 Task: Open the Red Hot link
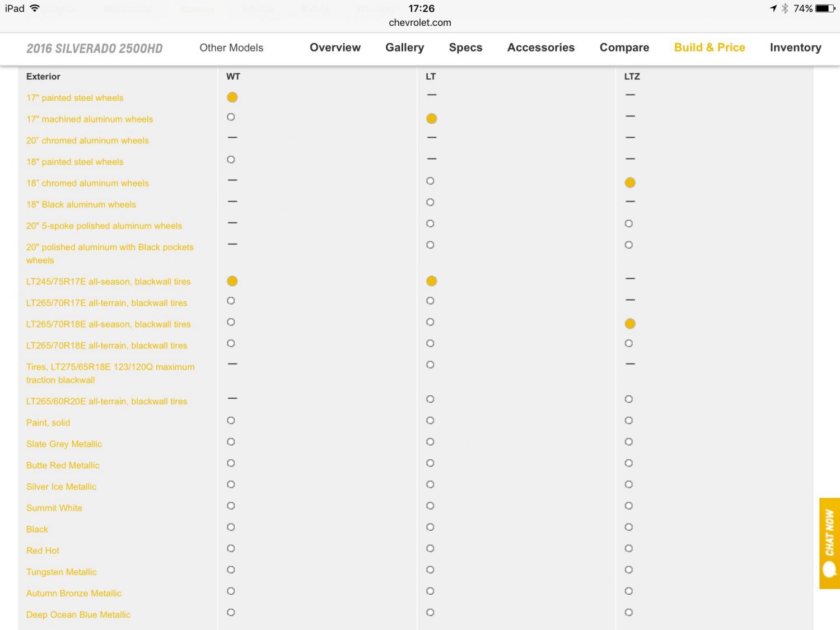(x=43, y=550)
